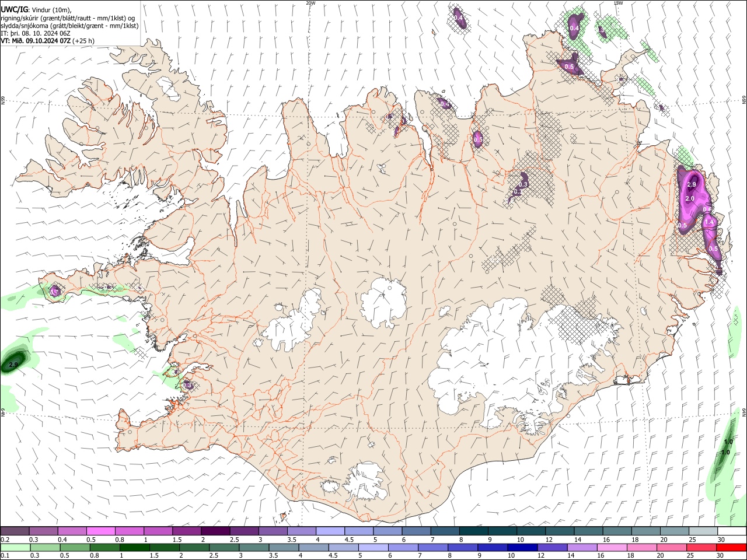Click the green 2.9 rain value west of Iceland

(14, 365)
